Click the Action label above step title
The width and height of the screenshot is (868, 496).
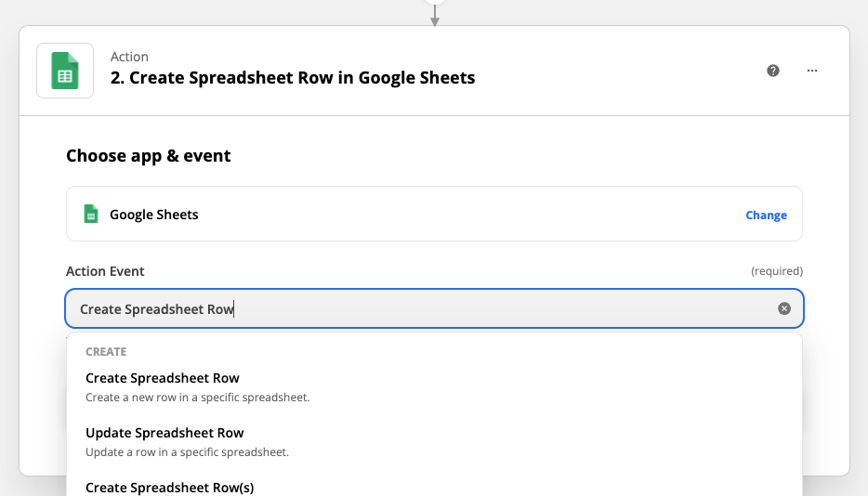click(x=129, y=57)
